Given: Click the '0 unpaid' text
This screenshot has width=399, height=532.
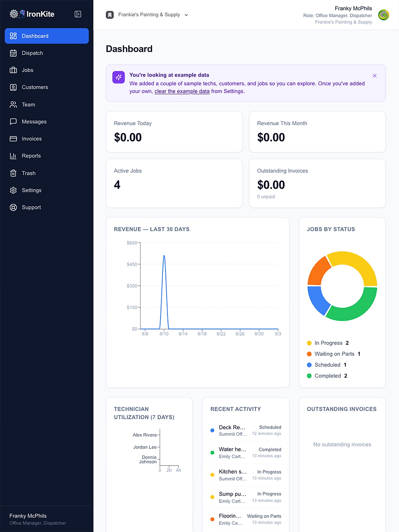Looking at the screenshot, I should click(266, 197).
